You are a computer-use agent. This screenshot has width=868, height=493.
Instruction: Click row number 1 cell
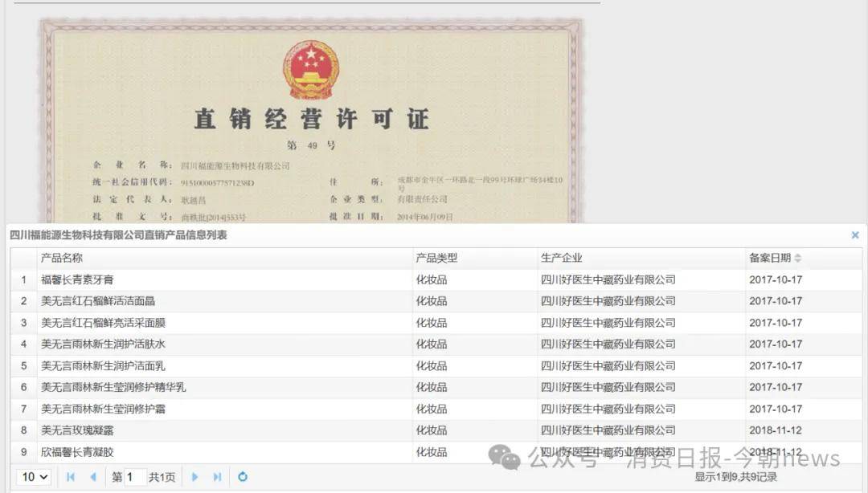(24, 279)
